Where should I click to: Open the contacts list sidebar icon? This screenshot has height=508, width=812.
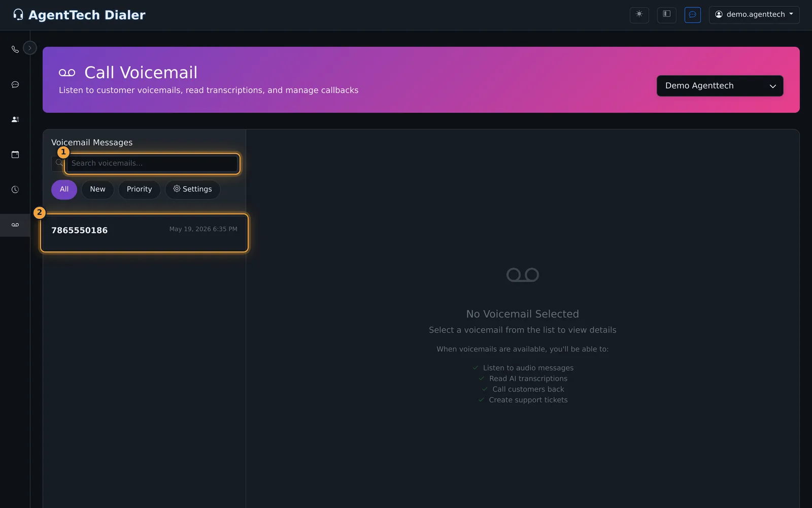[15, 119]
